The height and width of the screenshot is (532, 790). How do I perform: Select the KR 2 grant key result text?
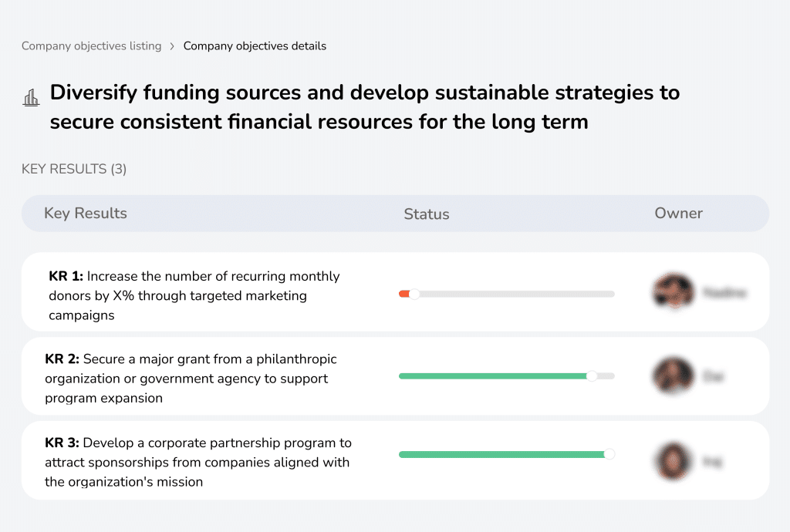point(190,376)
